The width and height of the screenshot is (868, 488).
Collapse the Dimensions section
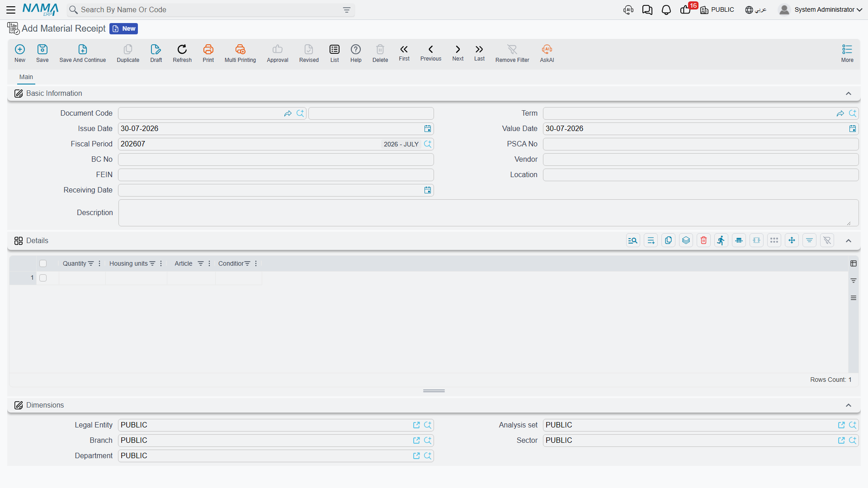click(849, 405)
